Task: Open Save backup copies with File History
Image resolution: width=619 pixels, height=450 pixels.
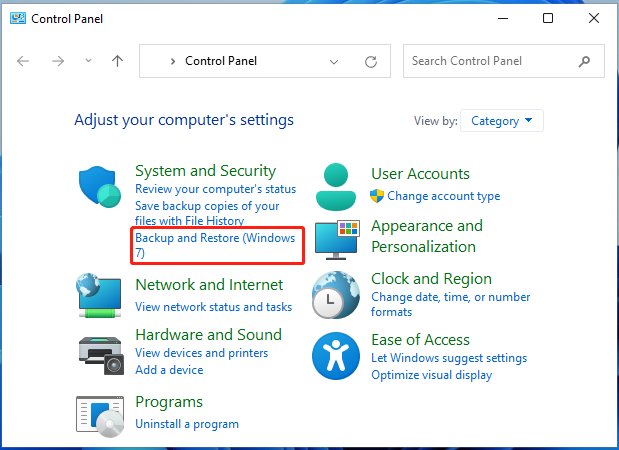Action: click(207, 213)
